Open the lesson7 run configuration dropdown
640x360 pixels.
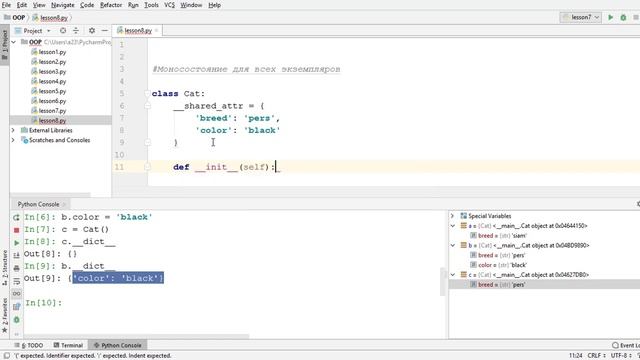click(581, 17)
